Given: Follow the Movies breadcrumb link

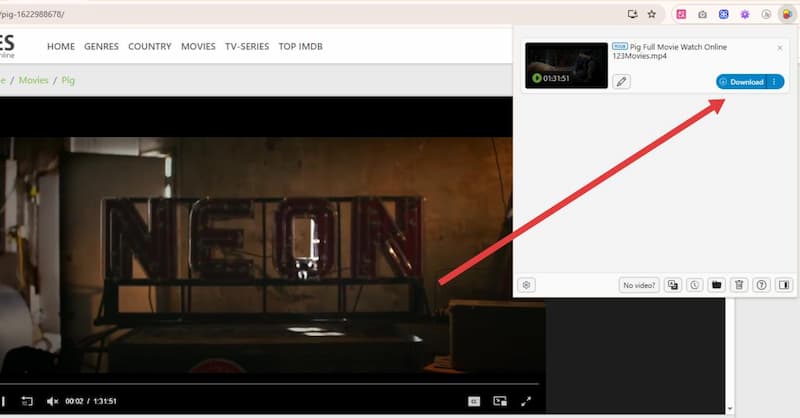Looking at the screenshot, I should tap(33, 80).
